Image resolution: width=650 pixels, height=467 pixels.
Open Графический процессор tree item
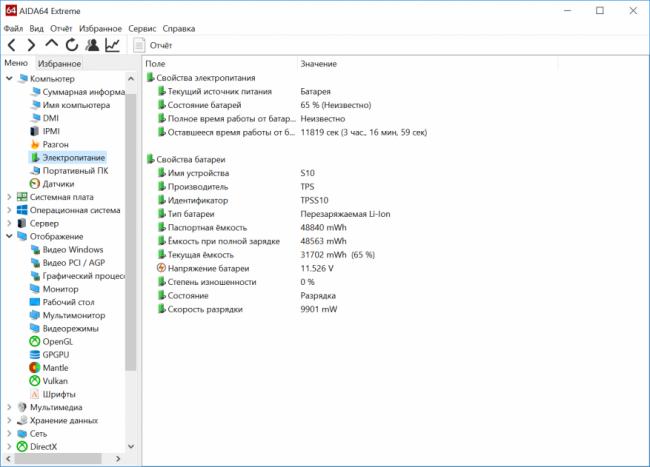pyautogui.click(x=78, y=276)
